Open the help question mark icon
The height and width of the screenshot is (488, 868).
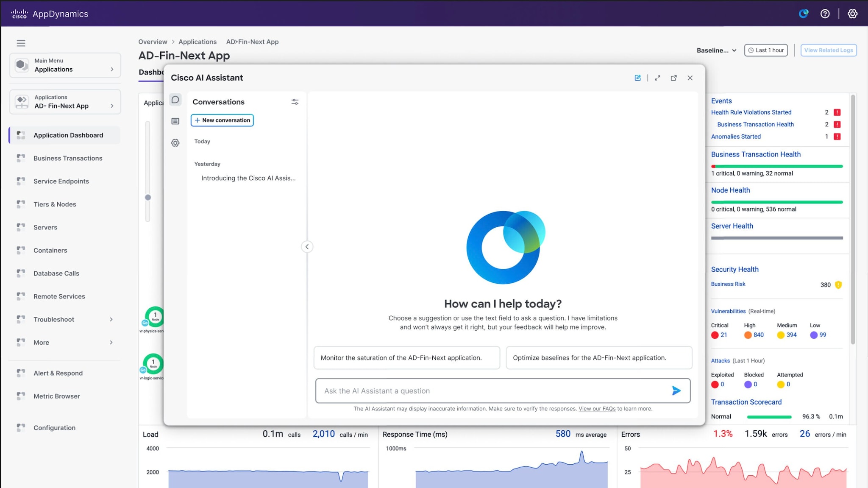(x=825, y=14)
